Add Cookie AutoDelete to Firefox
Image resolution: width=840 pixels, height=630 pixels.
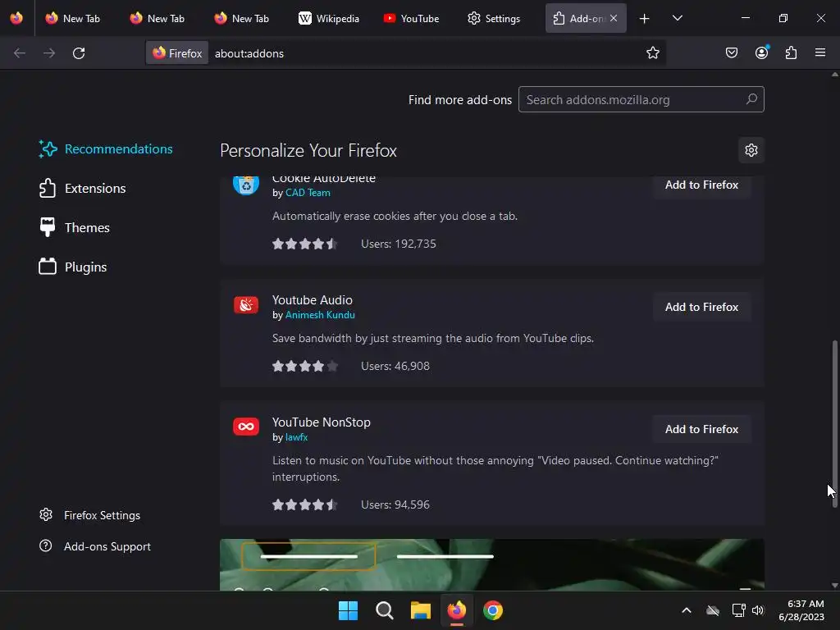[702, 185]
